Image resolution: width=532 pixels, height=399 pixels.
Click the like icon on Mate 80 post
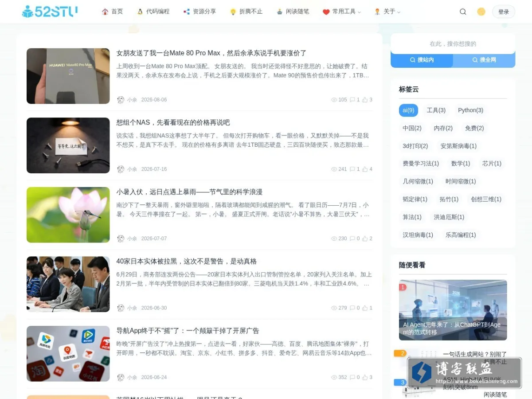tap(365, 100)
